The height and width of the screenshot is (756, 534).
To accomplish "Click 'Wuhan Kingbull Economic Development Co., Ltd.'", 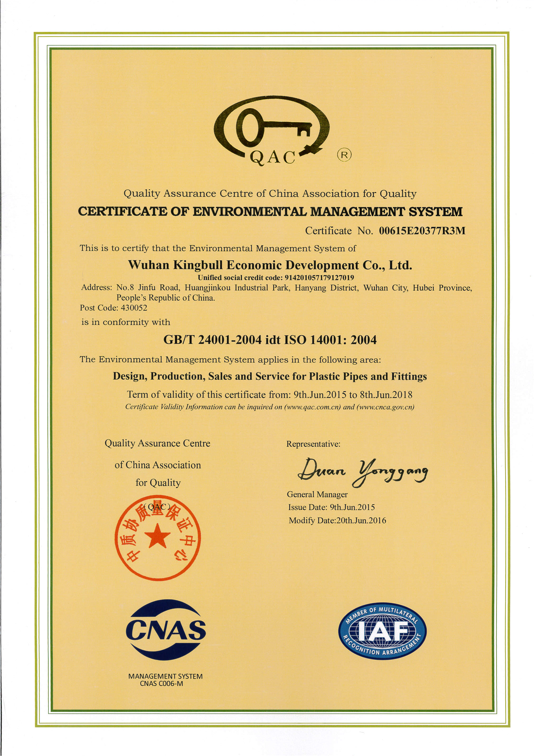I will coord(270,265).
